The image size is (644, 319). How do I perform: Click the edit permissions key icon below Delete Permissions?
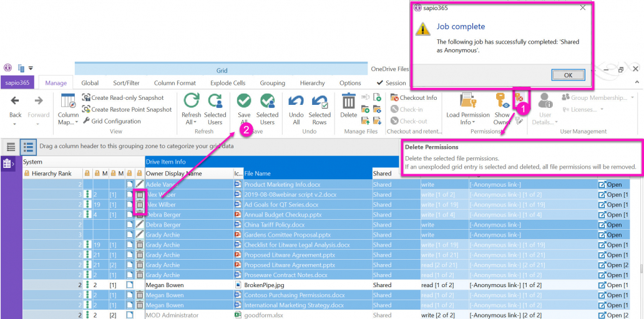click(x=519, y=121)
